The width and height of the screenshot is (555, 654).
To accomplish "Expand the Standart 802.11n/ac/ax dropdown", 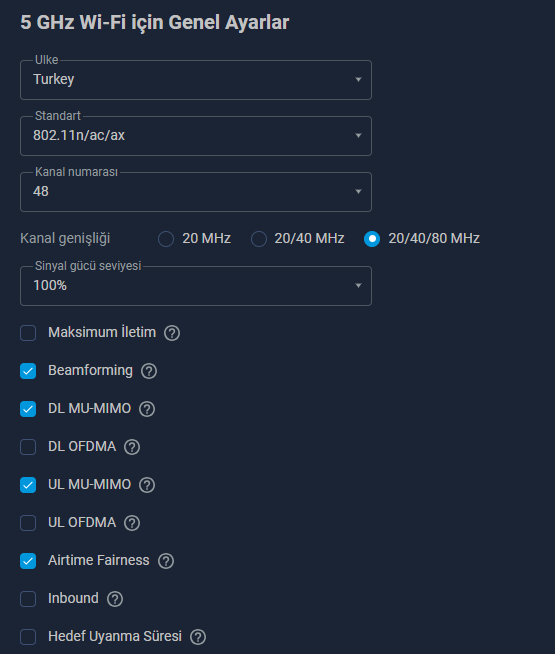I will coord(196,136).
